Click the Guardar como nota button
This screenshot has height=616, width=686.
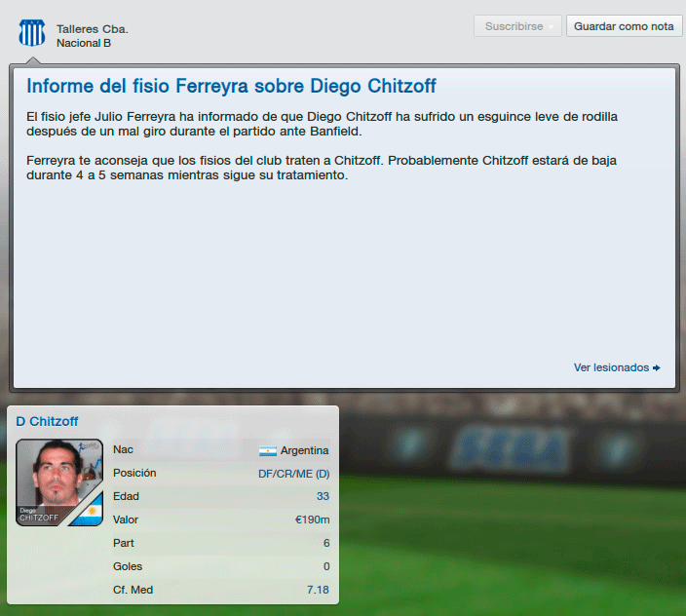coord(624,26)
